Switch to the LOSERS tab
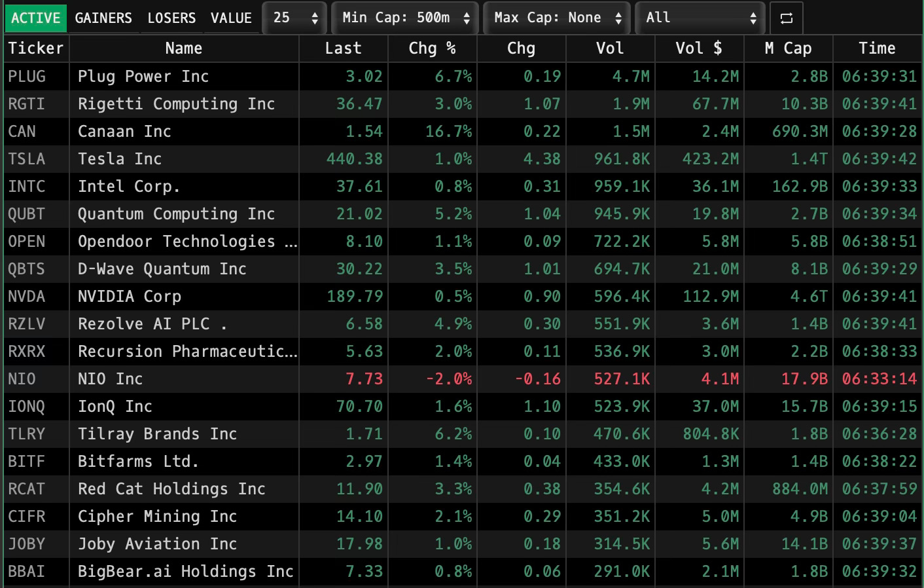This screenshot has width=924, height=588. click(x=171, y=18)
